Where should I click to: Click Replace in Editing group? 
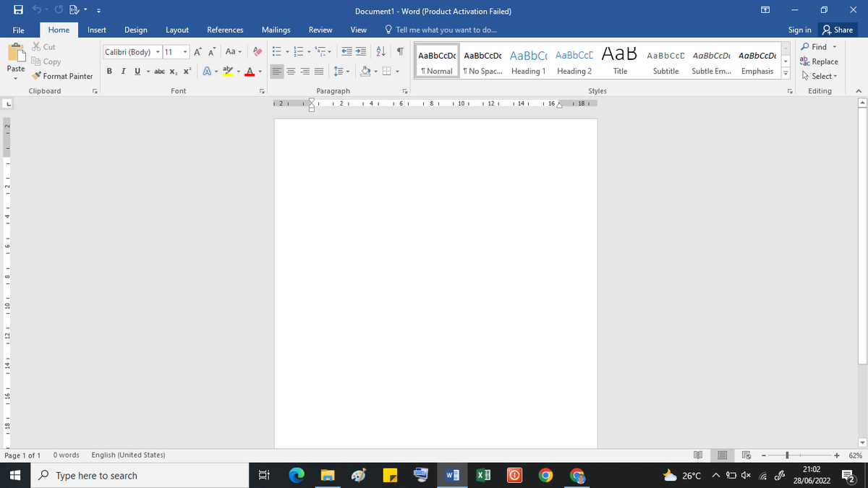[x=819, y=61]
